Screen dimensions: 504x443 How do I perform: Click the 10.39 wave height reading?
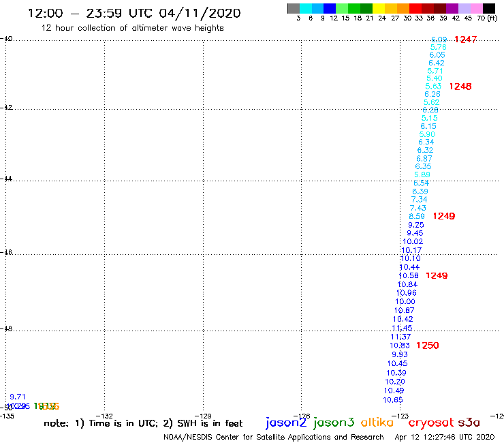(x=396, y=373)
